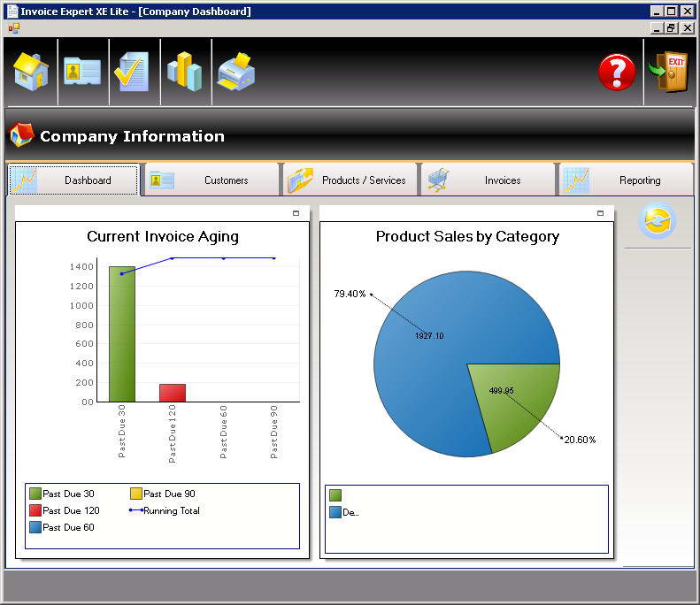Click the blue Past Due 60 legend swatch
The width and height of the screenshot is (700, 605).
tap(35, 527)
